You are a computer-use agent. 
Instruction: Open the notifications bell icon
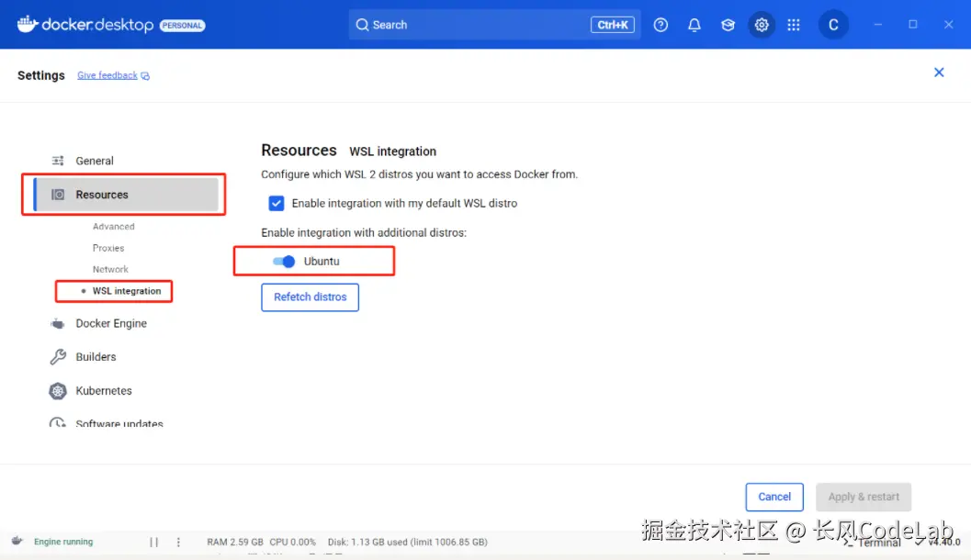pos(694,25)
